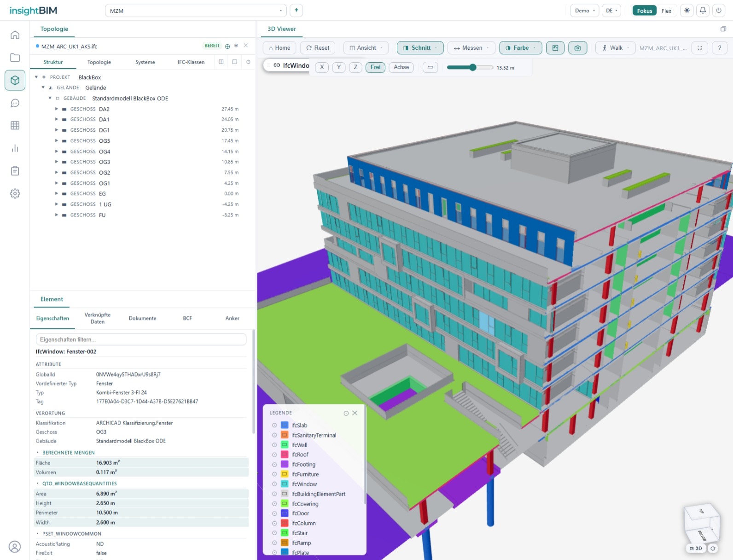The height and width of the screenshot is (560, 733).
Task: Select the 3D model cube sidebar icon
Action: 15,80
